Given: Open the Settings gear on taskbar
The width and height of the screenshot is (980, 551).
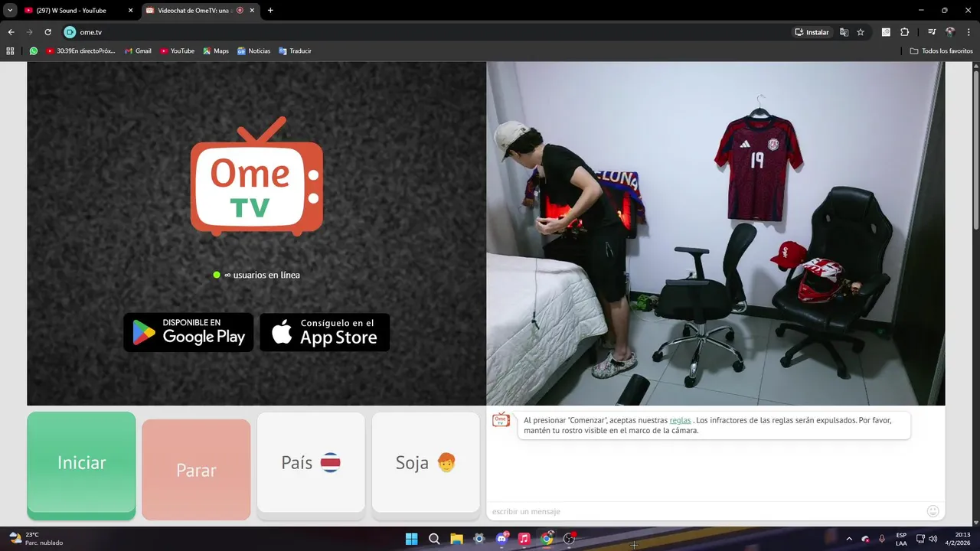Looking at the screenshot, I should point(479,539).
